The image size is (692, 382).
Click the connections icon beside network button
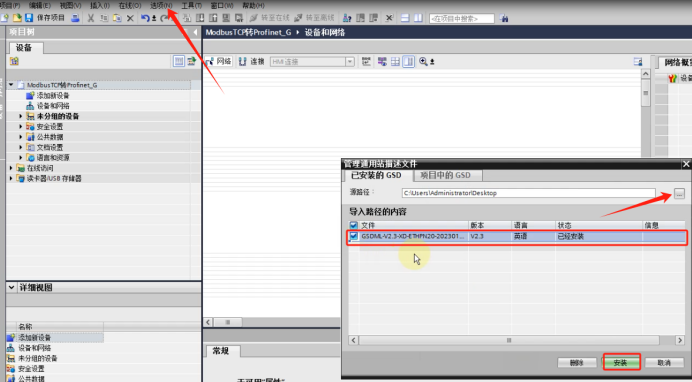(x=242, y=62)
